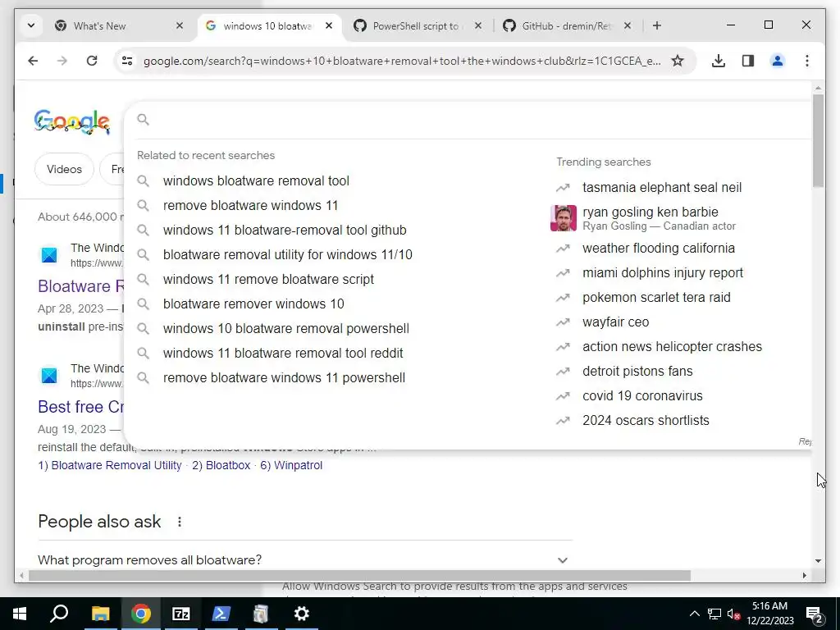This screenshot has width=840, height=630.
Task: Open the Windows Start menu
Action: (x=20, y=614)
